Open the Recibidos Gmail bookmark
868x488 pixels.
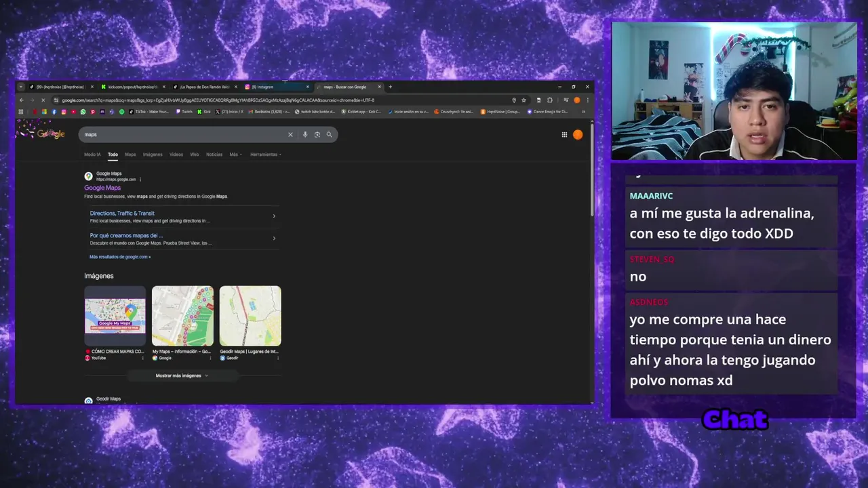pyautogui.click(x=270, y=112)
